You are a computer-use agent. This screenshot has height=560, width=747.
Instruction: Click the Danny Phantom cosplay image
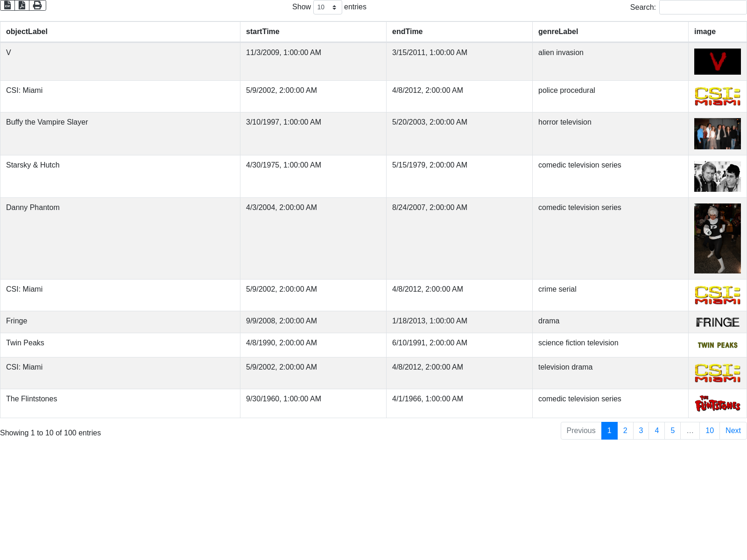coord(717,238)
